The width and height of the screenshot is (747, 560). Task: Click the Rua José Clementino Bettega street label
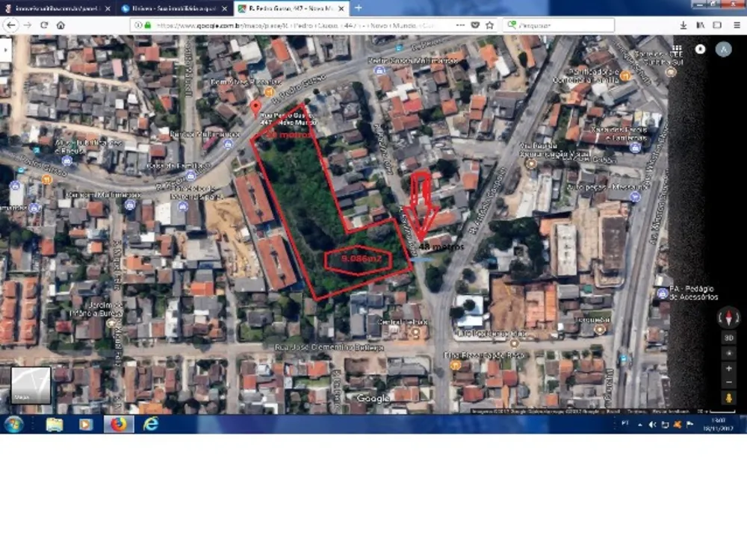[329, 348]
